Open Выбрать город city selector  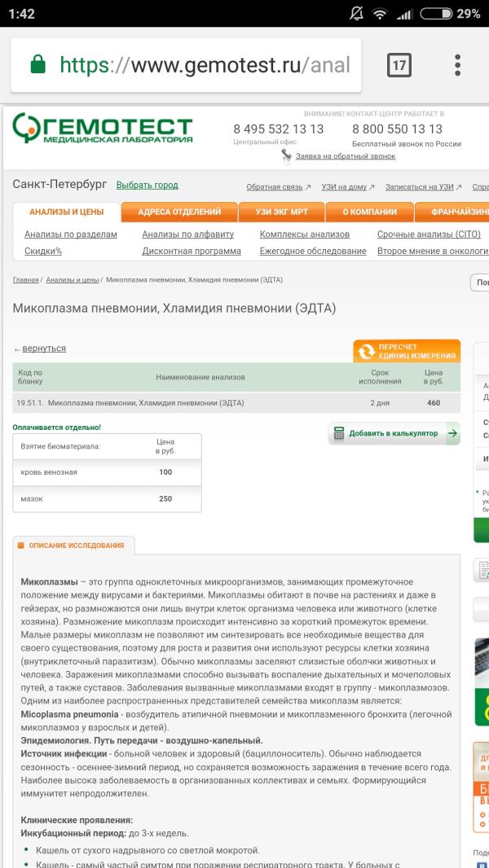pos(147,185)
